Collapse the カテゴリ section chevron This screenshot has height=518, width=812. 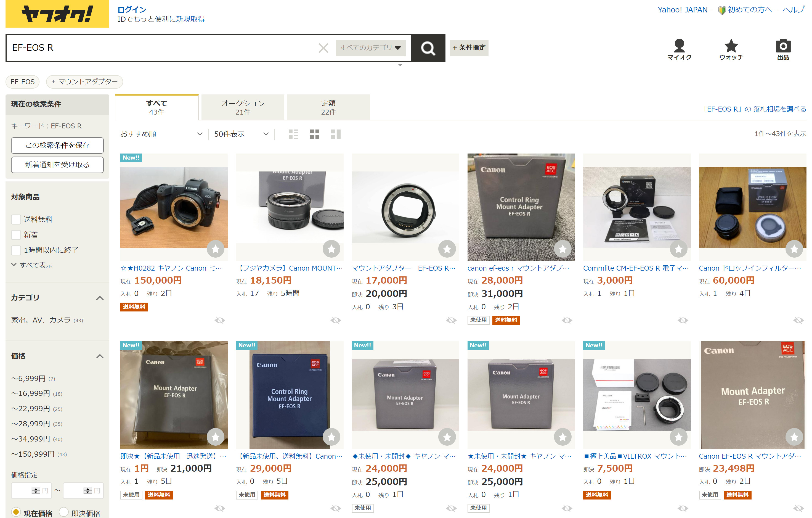point(99,298)
